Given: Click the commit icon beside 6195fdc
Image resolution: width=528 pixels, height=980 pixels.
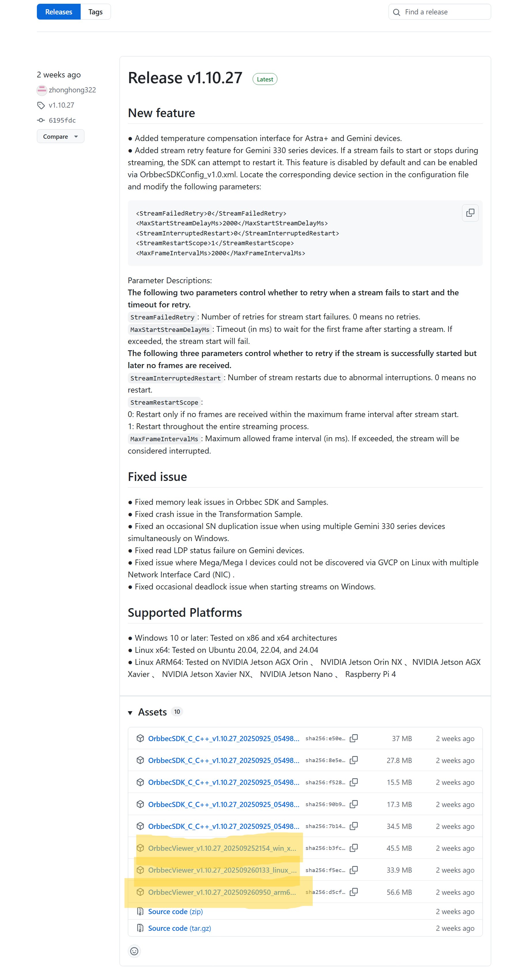Looking at the screenshot, I should (41, 120).
